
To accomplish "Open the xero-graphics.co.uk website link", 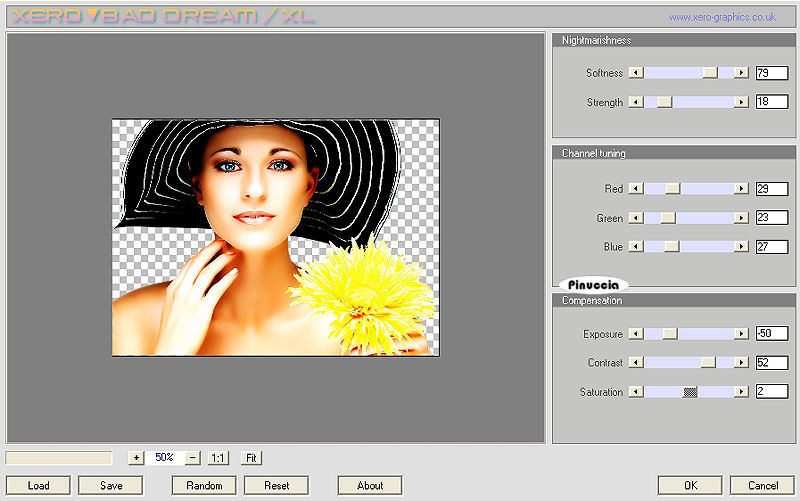I will (722, 17).
